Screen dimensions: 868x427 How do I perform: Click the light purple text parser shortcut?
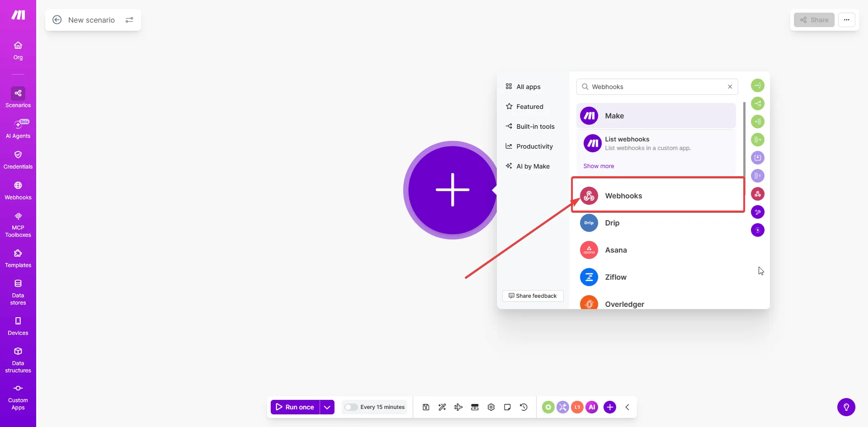[x=758, y=176]
